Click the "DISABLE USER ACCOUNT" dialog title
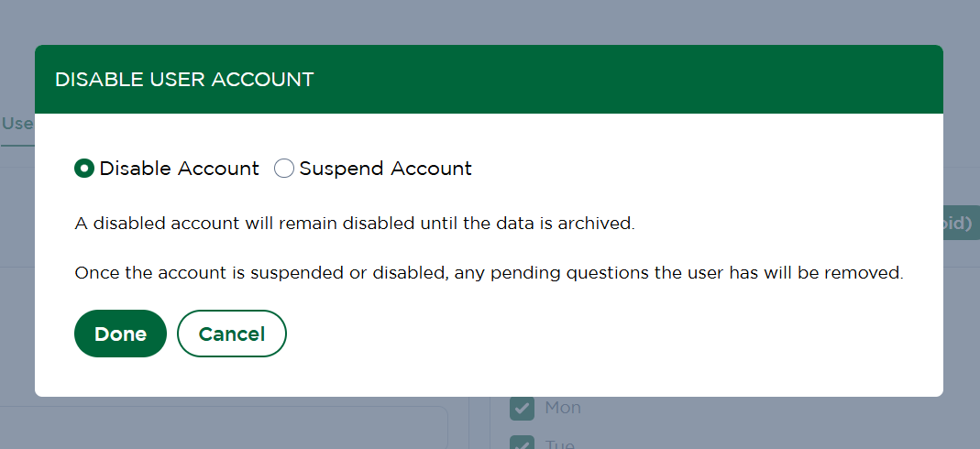Screen dimensions: 980x449 coord(184,80)
